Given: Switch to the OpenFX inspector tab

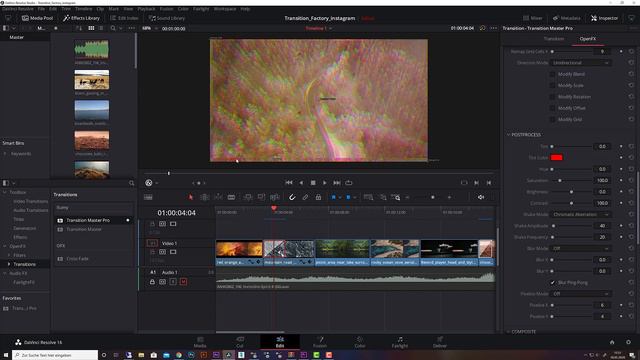Looking at the screenshot, I should 588,39.
